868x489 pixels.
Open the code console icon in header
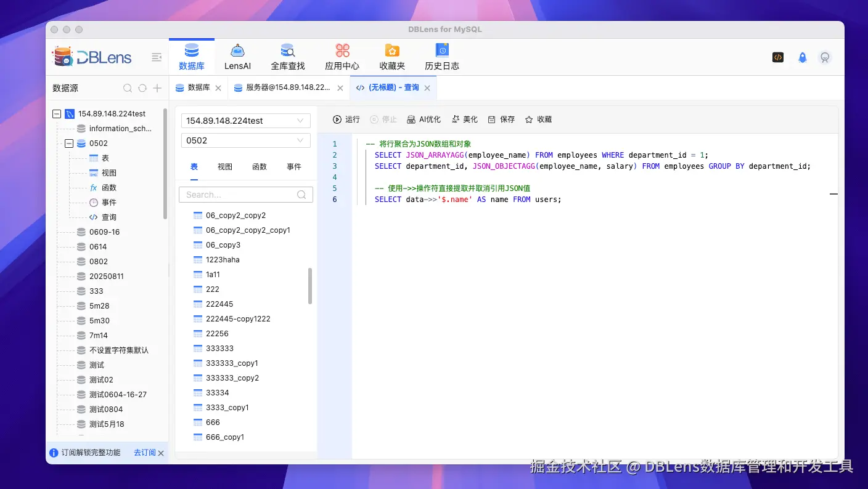778,57
